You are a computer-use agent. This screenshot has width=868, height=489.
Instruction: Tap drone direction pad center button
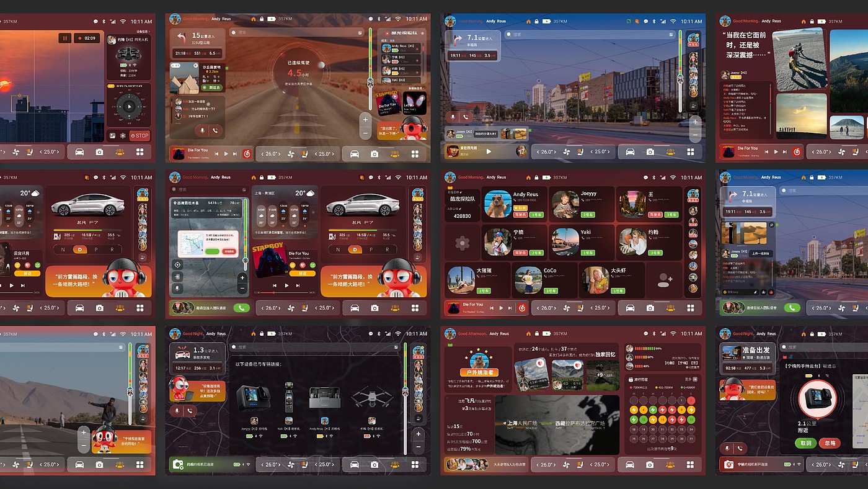pyautogui.click(x=130, y=106)
